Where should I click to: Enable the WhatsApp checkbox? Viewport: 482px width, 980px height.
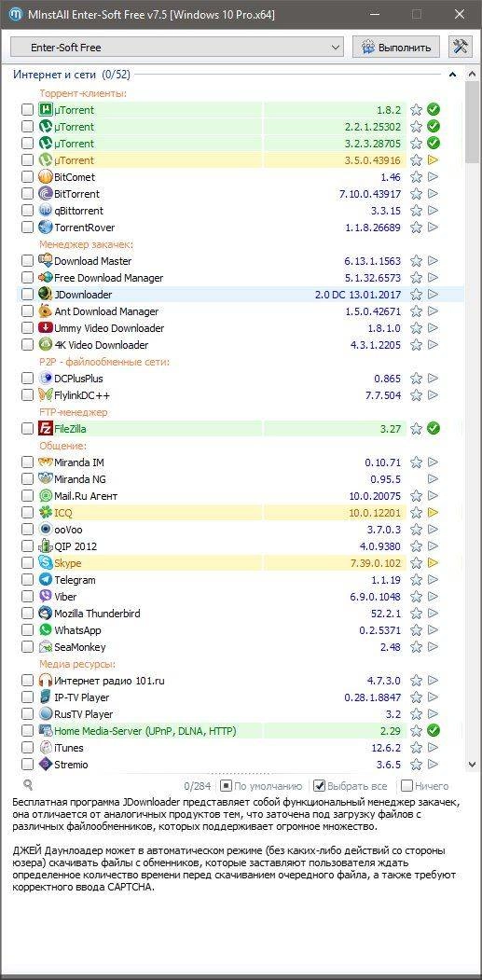pos(28,630)
